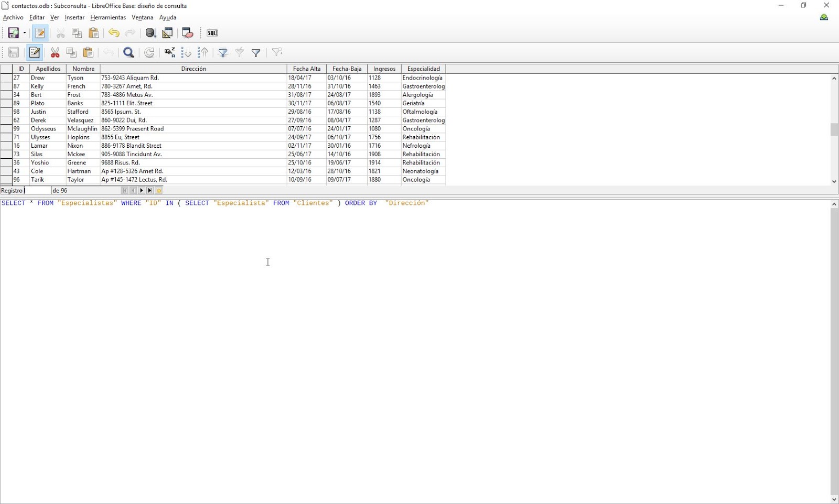The height and width of the screenshot is (504, 839).
Task: Undo the last change
Action: pos(114,32)
